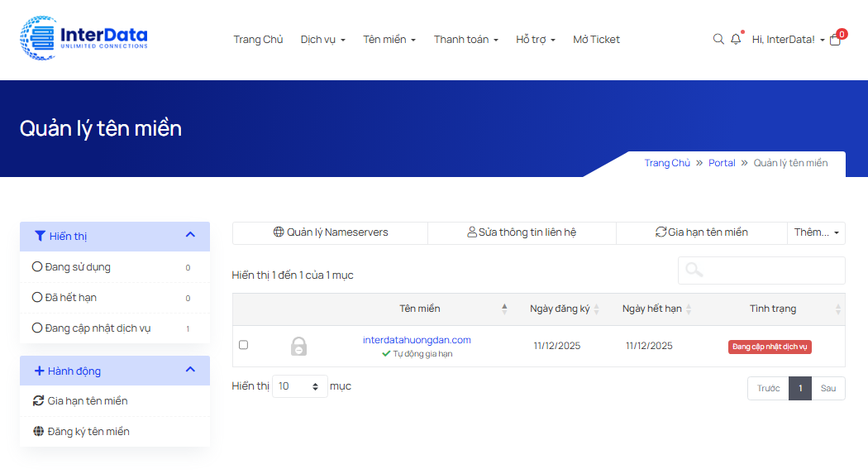Sort table by Tình trạng column

(x=773, y=309)
